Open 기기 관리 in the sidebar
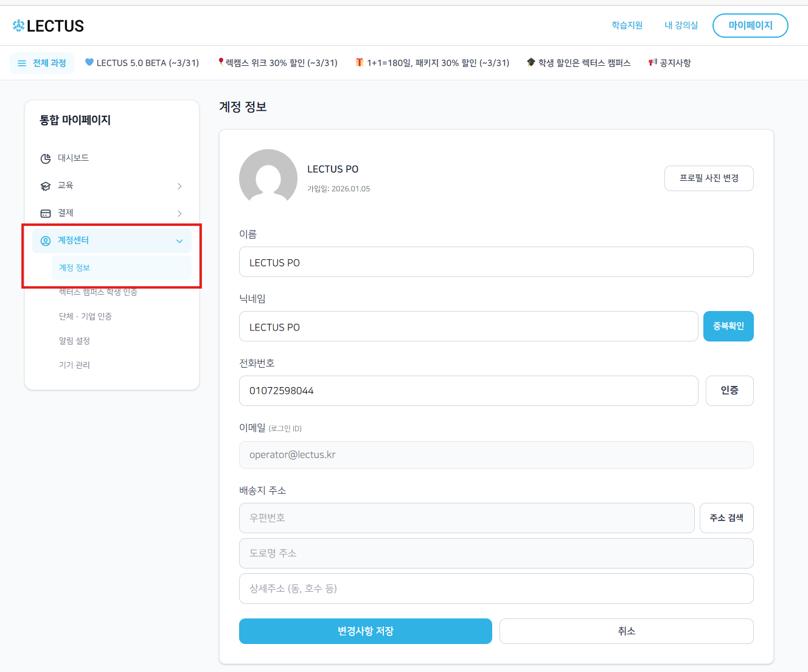The height and width of the screenshot is (672, 808). pyautogui.click(x=74, y=365)
